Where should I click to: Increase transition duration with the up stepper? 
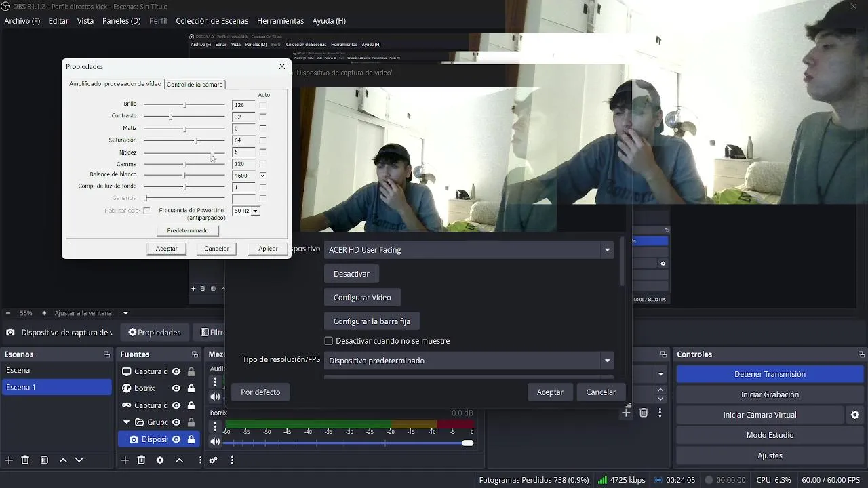(660, 390)
